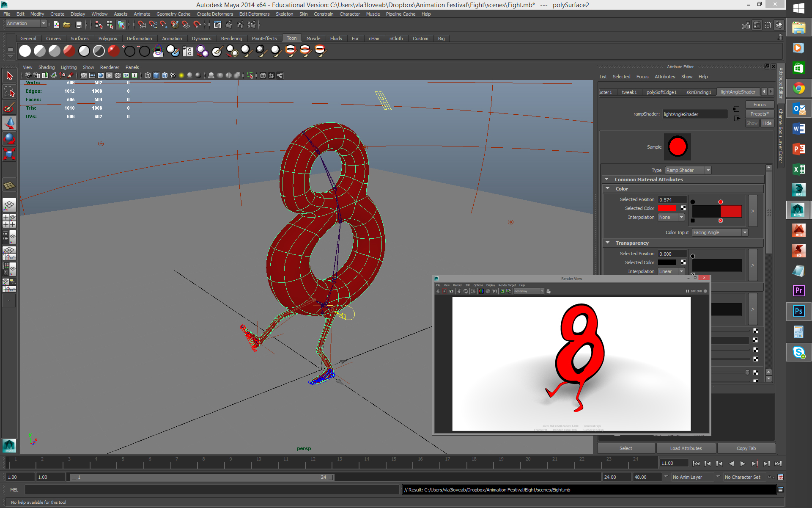Click the Save scene floppy icon

(78, 25)
